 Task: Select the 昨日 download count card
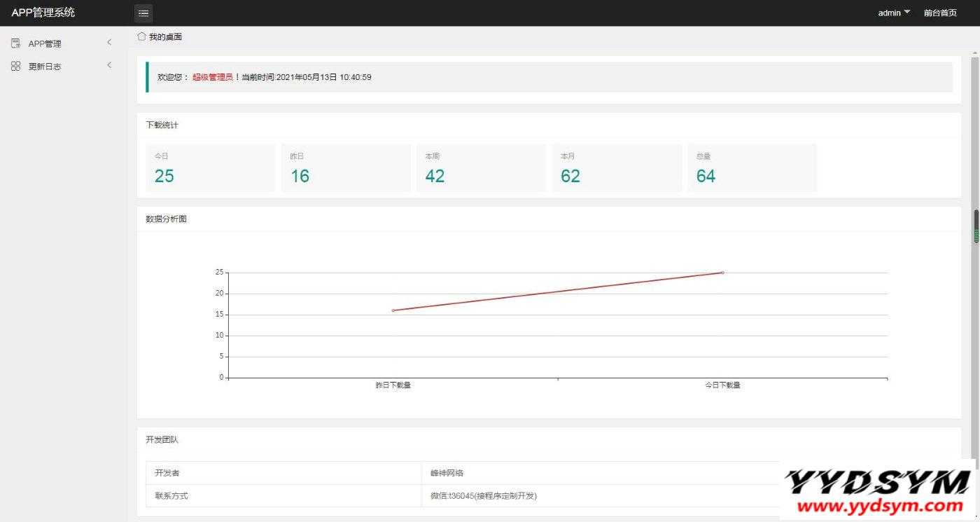click(346, 168)
